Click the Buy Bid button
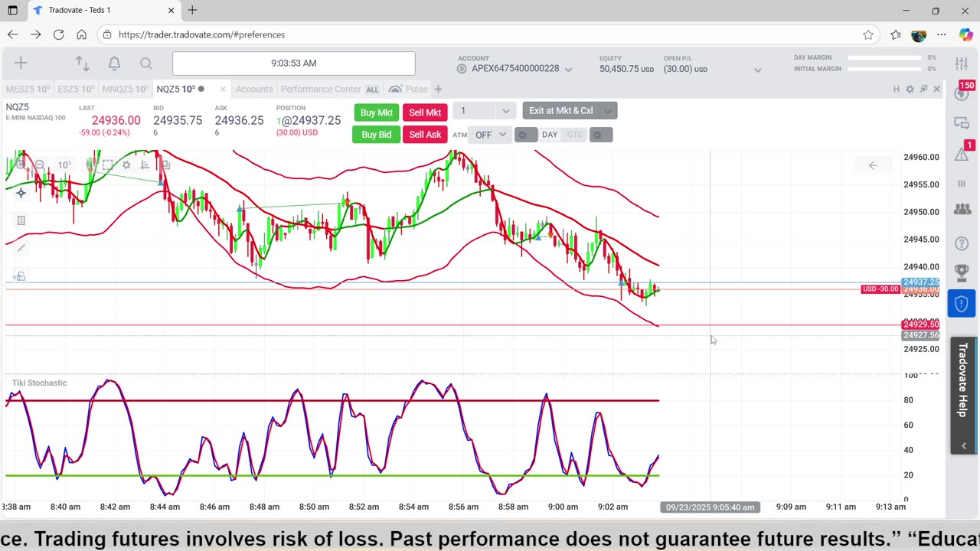This screenshot has width=980, height=551. tap(376, 135)
